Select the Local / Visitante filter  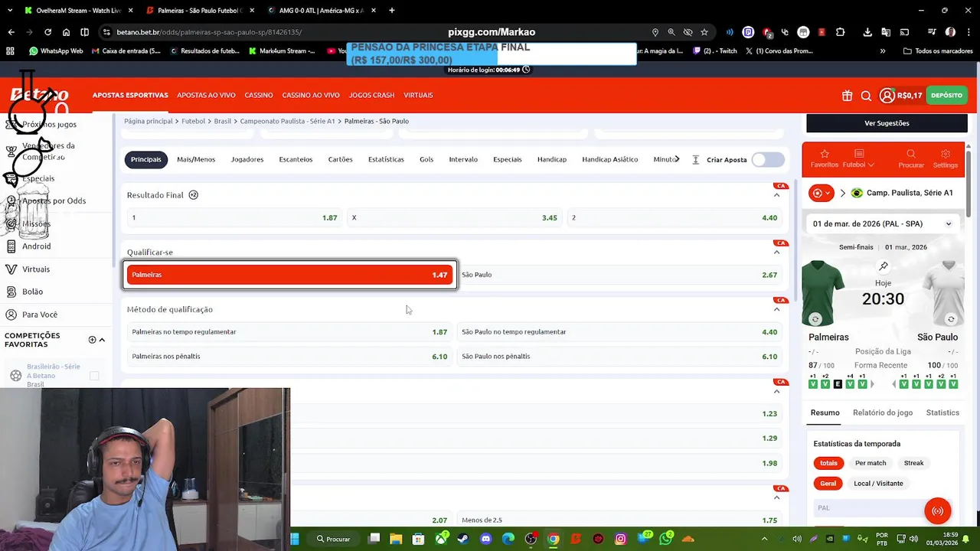878,484
